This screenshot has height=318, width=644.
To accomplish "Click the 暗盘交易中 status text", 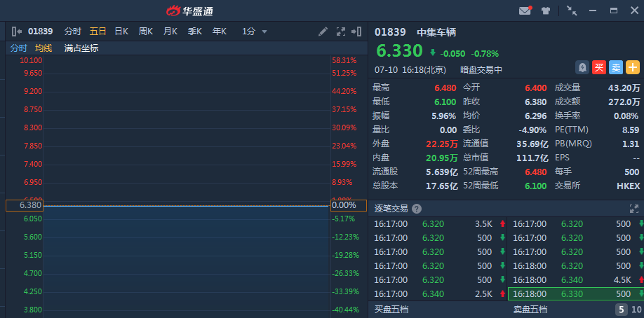I will click(x=481, y=70).
